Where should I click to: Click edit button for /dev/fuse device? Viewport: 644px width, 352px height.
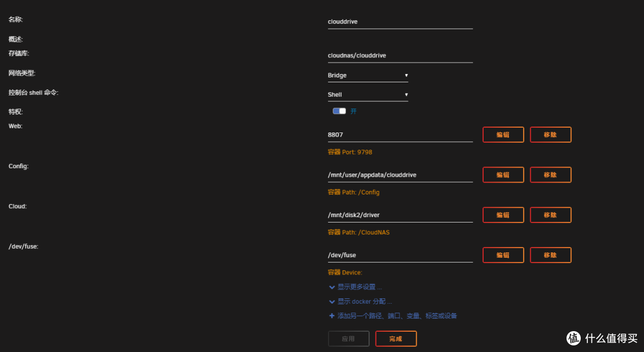pos(503,255)
